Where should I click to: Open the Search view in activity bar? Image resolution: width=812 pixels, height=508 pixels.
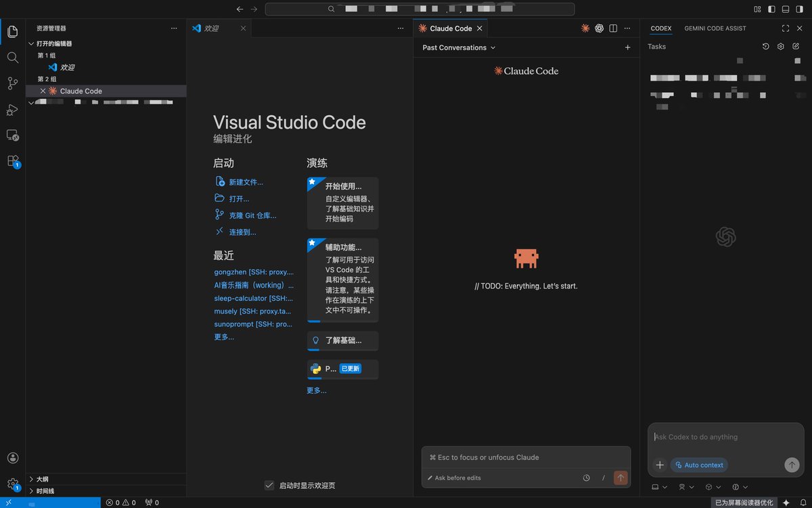point(12,58)
